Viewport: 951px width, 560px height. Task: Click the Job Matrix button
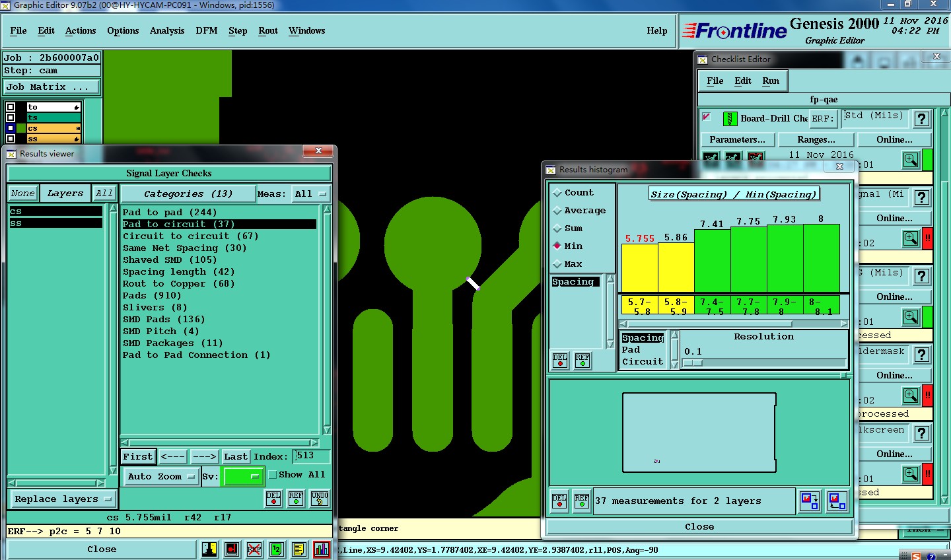(52, 87)
